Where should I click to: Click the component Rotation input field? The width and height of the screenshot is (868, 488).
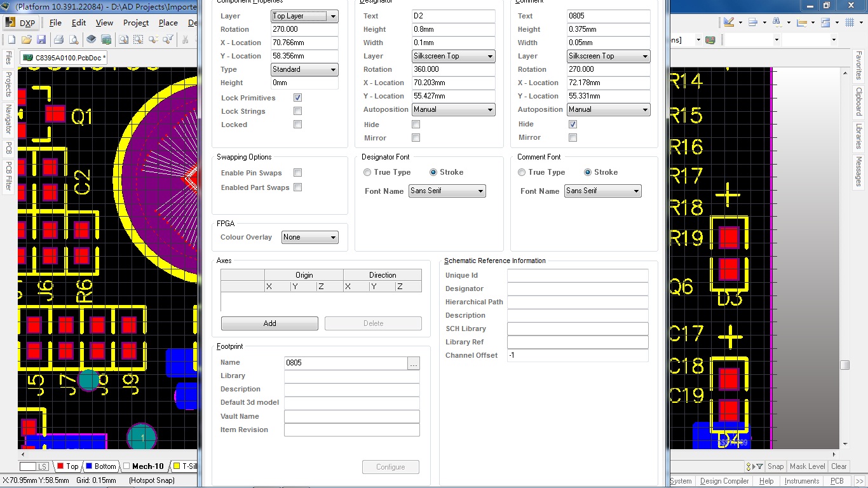click(x=304, y=30)
